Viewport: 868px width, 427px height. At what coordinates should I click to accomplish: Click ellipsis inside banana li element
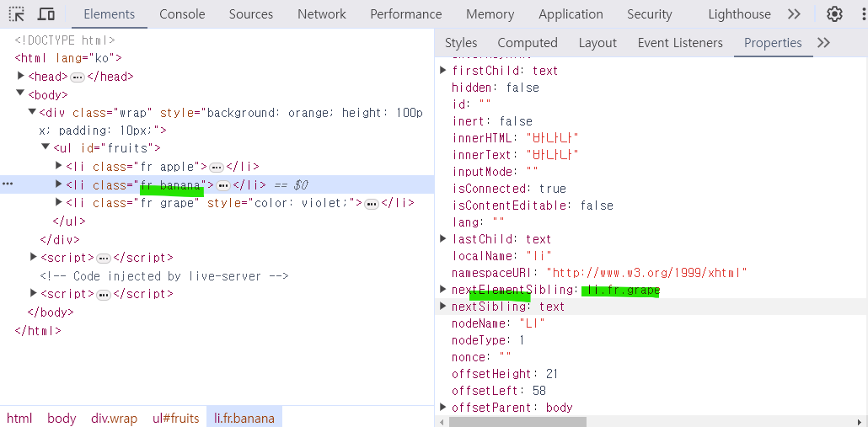point(223,185)
